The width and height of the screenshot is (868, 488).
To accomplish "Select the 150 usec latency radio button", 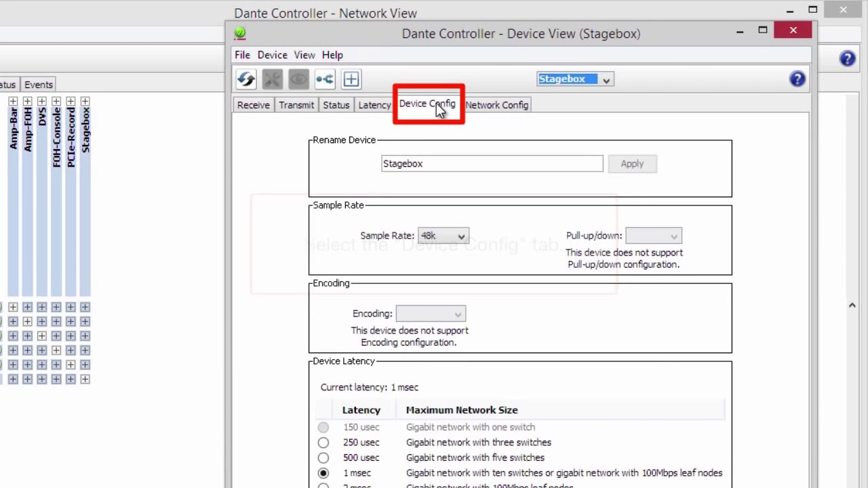I will point(323,427).
